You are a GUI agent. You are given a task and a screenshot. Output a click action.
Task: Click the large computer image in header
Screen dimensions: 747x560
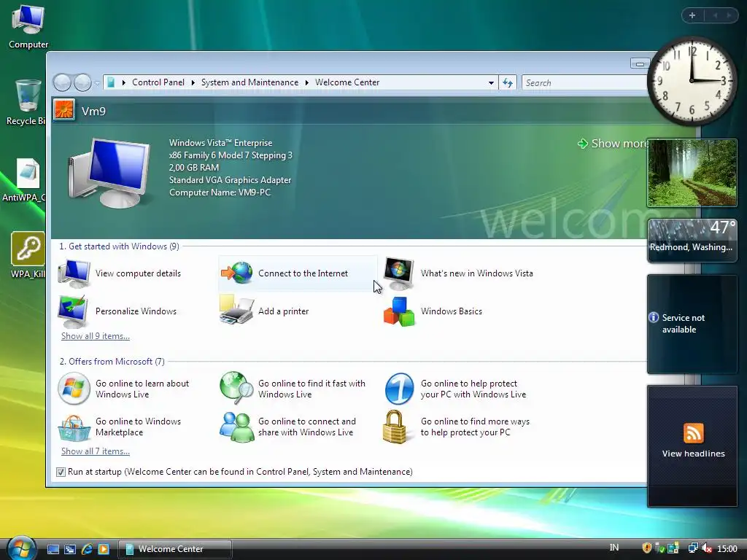[x=109, y=174]
